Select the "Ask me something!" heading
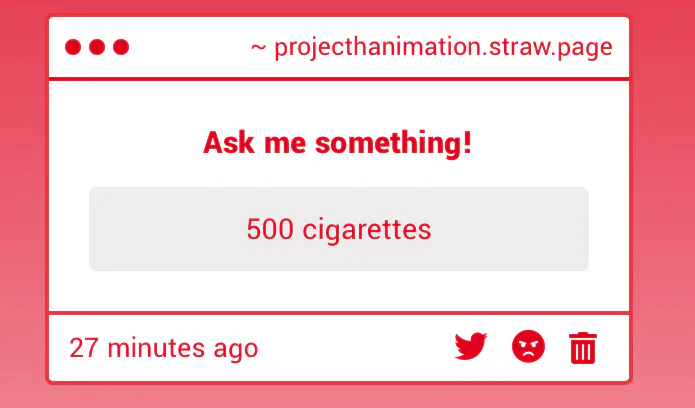Viewport: 695px width, 408px height. pos(337,143)
